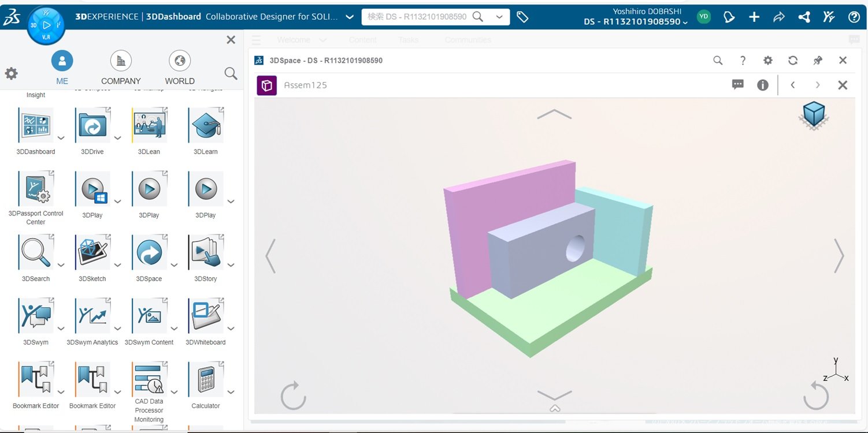The image size is (868, 433).
Task: Expand the chevron beside 3DDashboard
Action: [61, 138]
